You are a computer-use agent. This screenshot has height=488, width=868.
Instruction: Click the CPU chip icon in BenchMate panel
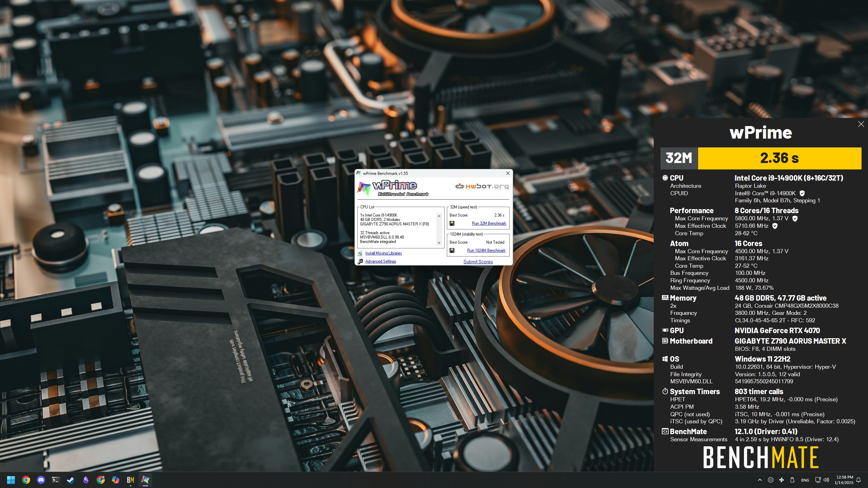665,178
